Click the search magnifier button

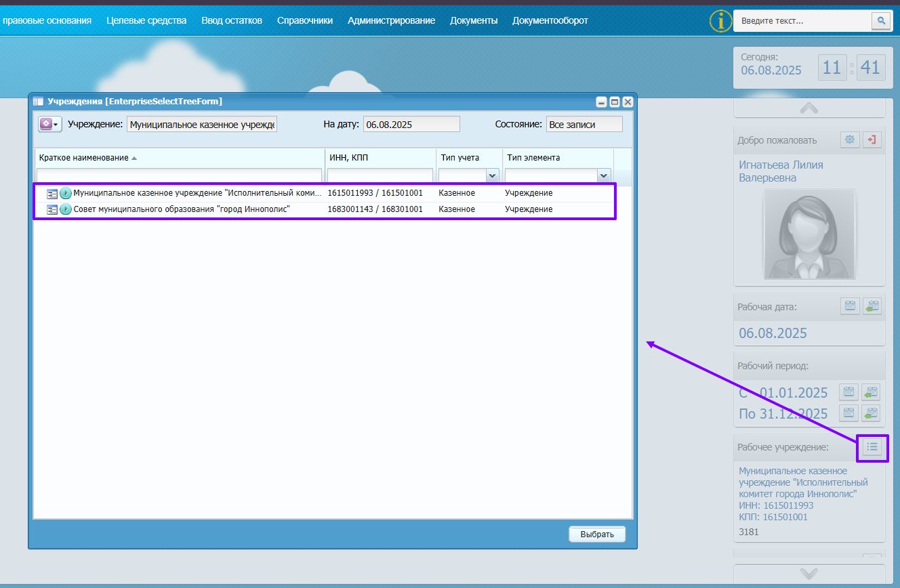coord(881,21)
